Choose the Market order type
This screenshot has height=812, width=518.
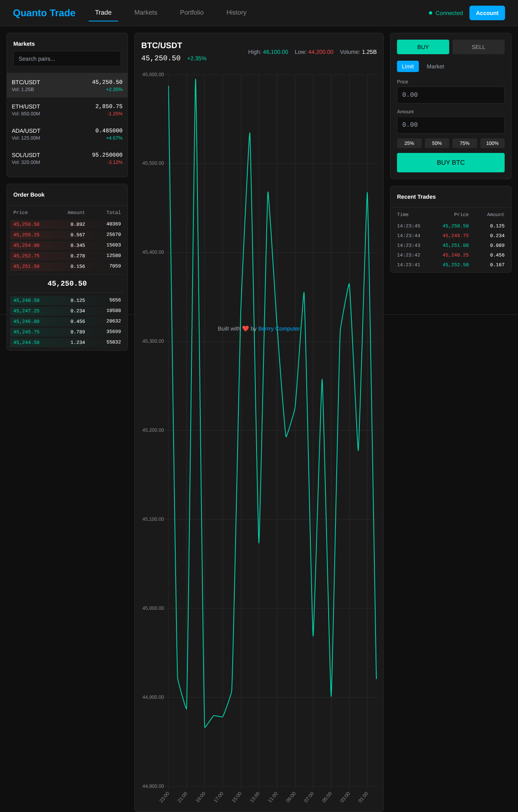coord(435,66)
